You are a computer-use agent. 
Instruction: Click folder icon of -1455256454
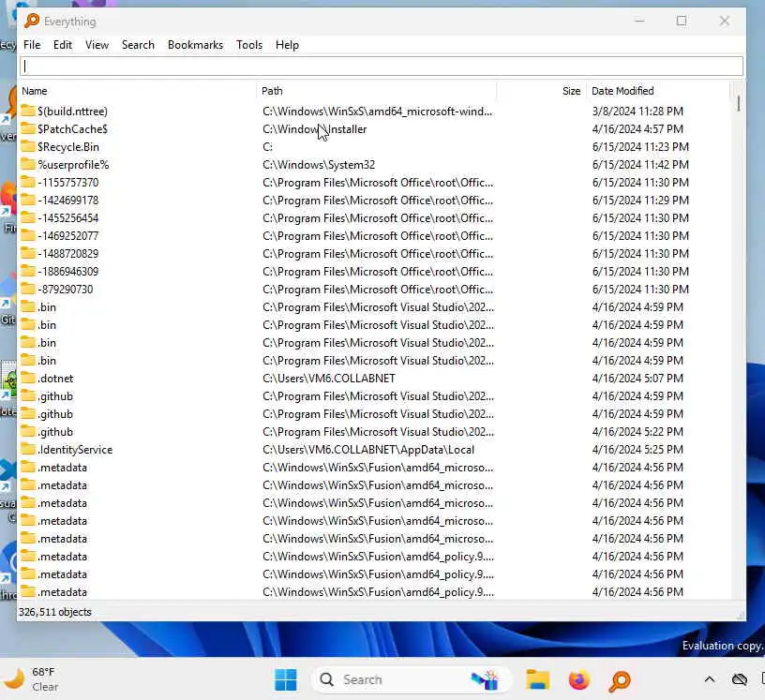[28, 217]
